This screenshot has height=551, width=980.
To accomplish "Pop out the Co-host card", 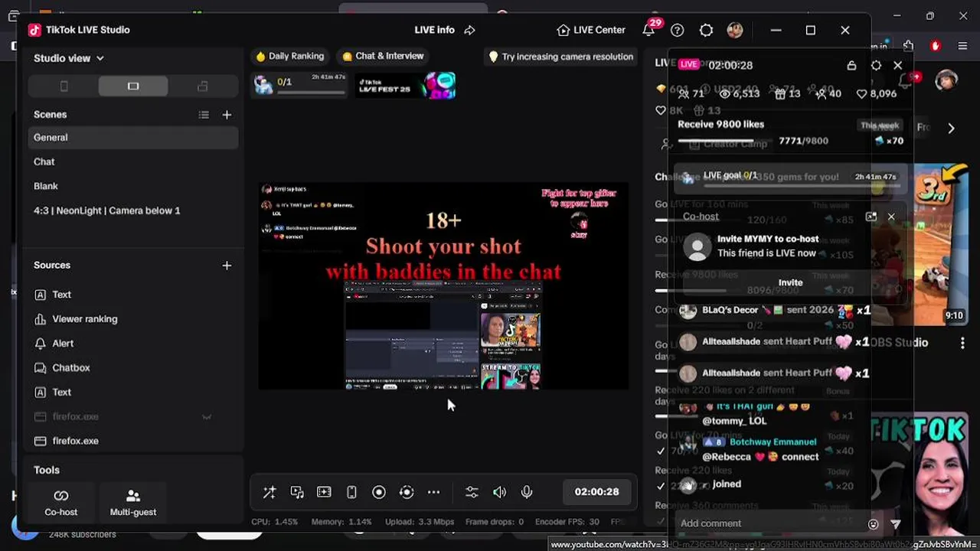I will 871,217.
